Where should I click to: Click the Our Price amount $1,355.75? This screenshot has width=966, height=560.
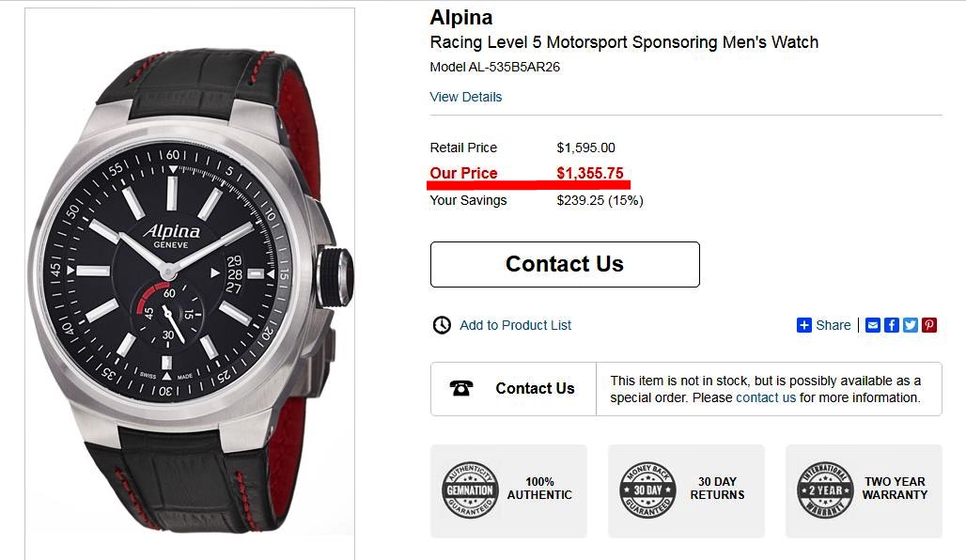pyautogui.click(x=590, y=173)
